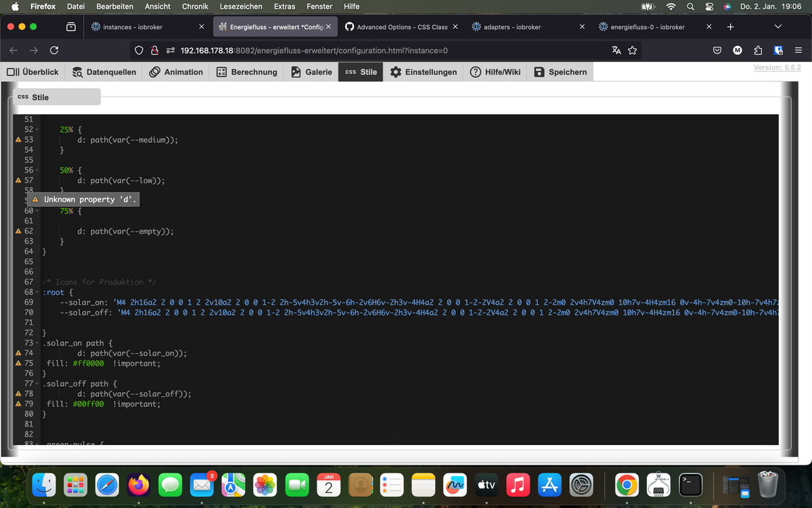Image resolution: width=812 pixels, height=508 pixels.
Task: Click the warning icon on line 74
Action: (19, 353)
